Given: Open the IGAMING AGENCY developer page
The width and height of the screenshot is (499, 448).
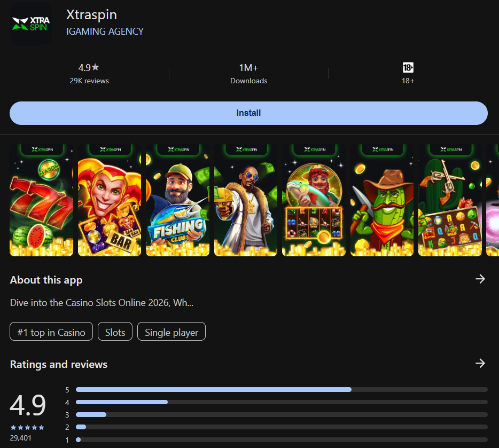Looking at the screenshot, I should pos(105,32).
